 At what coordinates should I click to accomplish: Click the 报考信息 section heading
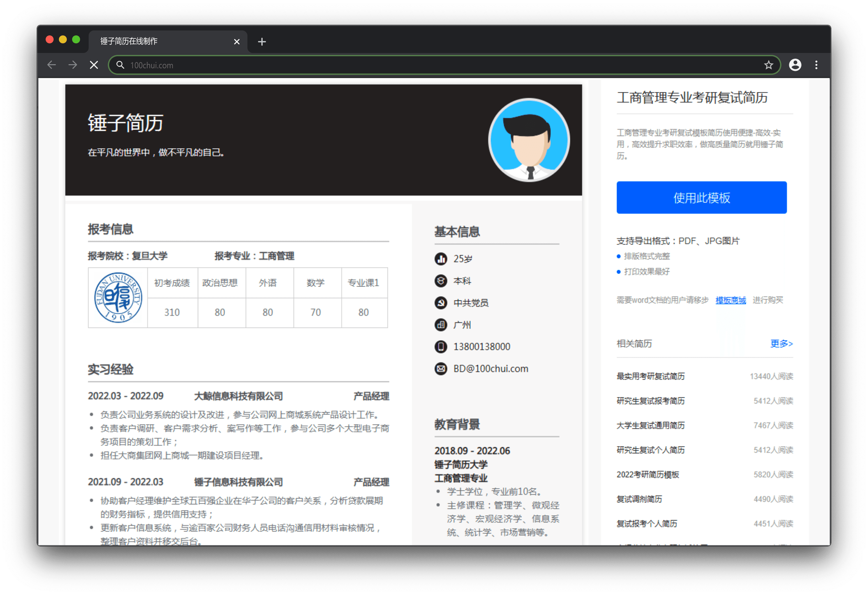point(110,229)
